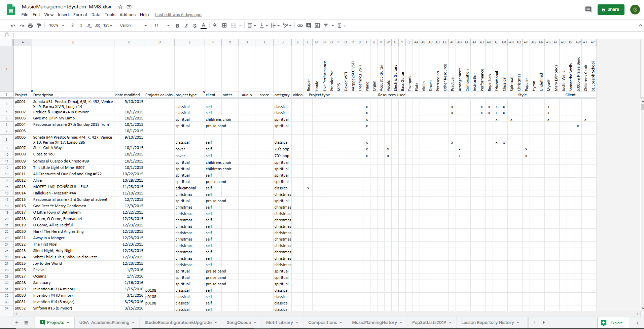The image size is (644, 329).
Task: Click the print icon
Action: coord(30,26)
